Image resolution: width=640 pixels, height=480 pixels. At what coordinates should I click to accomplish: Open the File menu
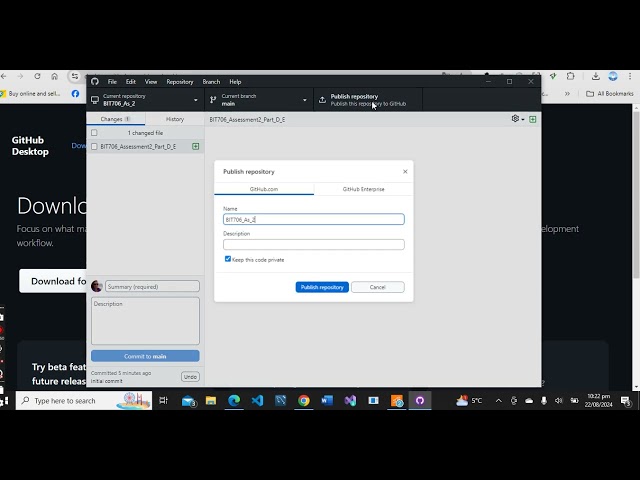(112, 82)
